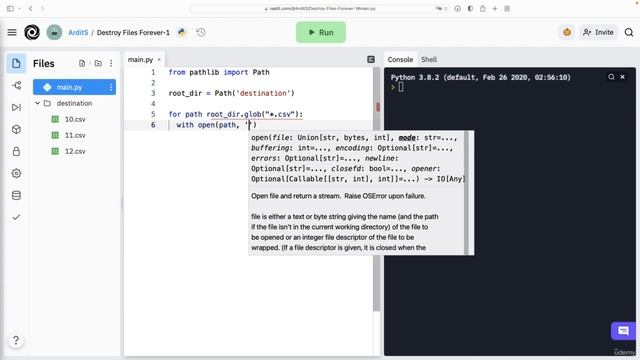Click the editor vertical scrollbar
The height and width of the screenshot is (360, 640).
coord(376,190)
